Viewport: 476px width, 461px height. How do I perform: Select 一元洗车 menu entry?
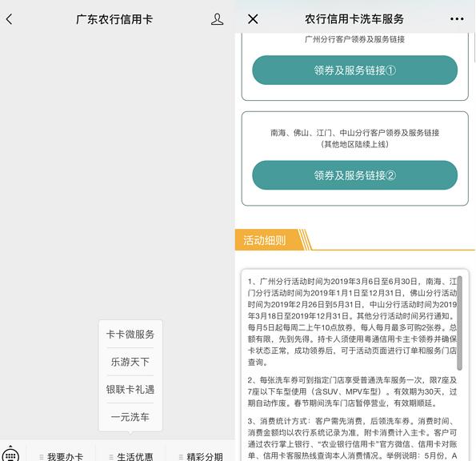point(130,417)
